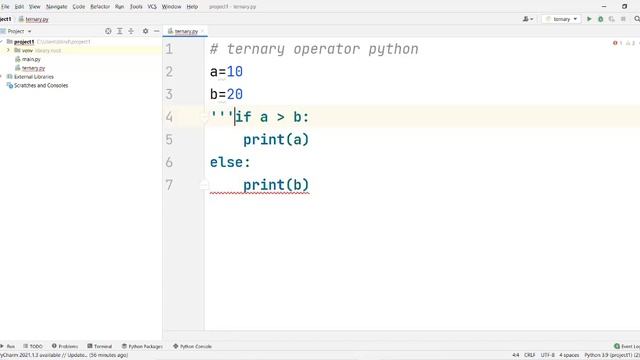Click Python 3.9 interpreter in status bar
This screenshot has height=360, width=640.
[x=612, y=355]
